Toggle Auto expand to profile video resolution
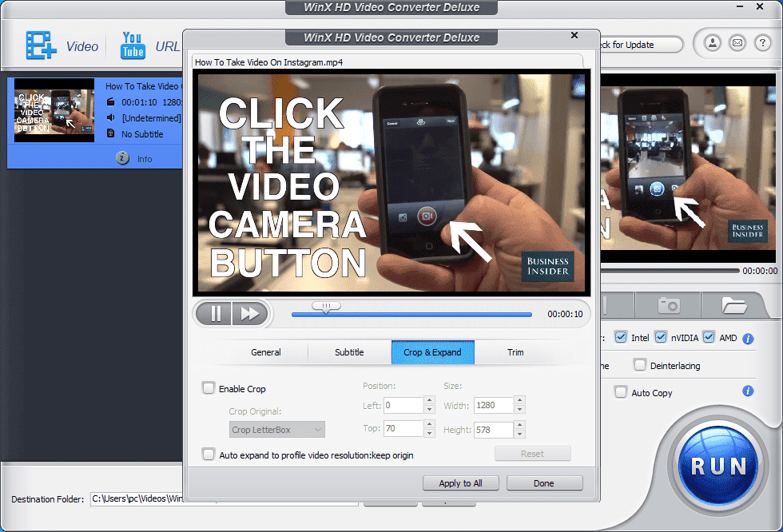This screenshot has width=783, height=532. point(209,455)
